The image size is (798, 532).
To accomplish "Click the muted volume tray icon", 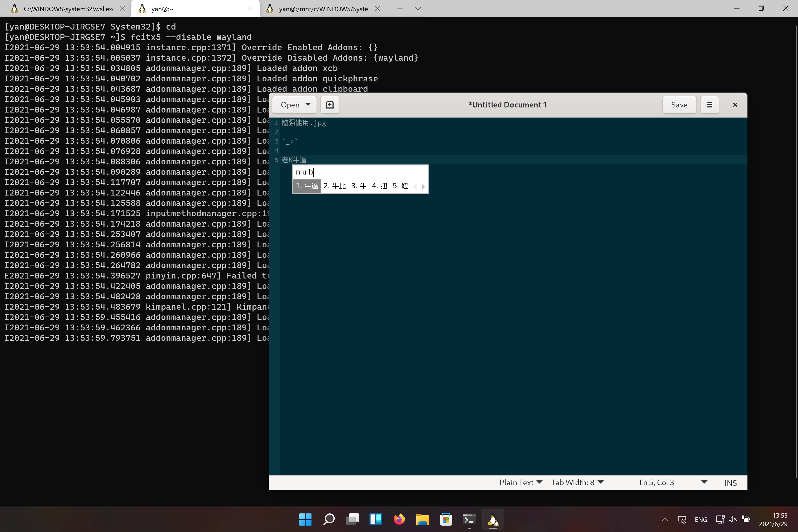I will click(x=733, y=519).
